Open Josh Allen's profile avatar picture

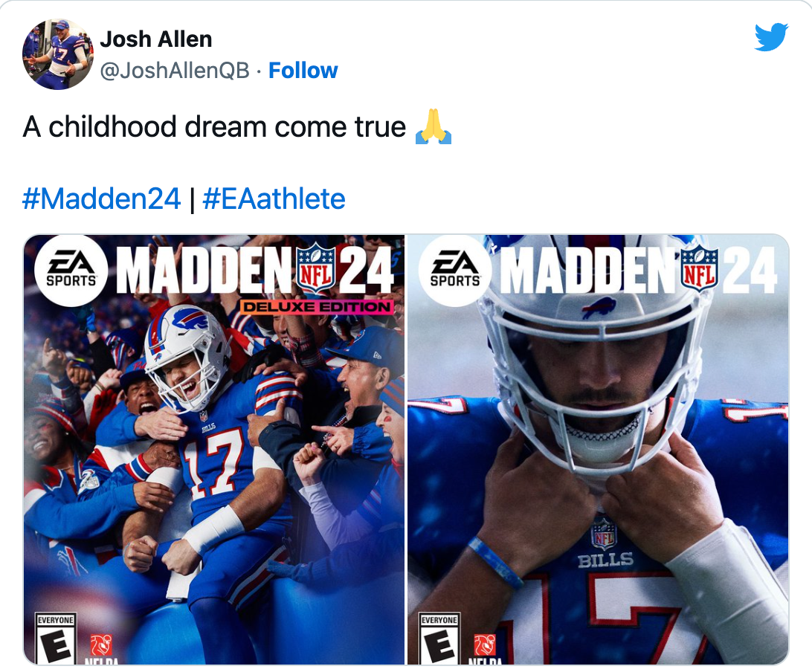tap(58, 54)
